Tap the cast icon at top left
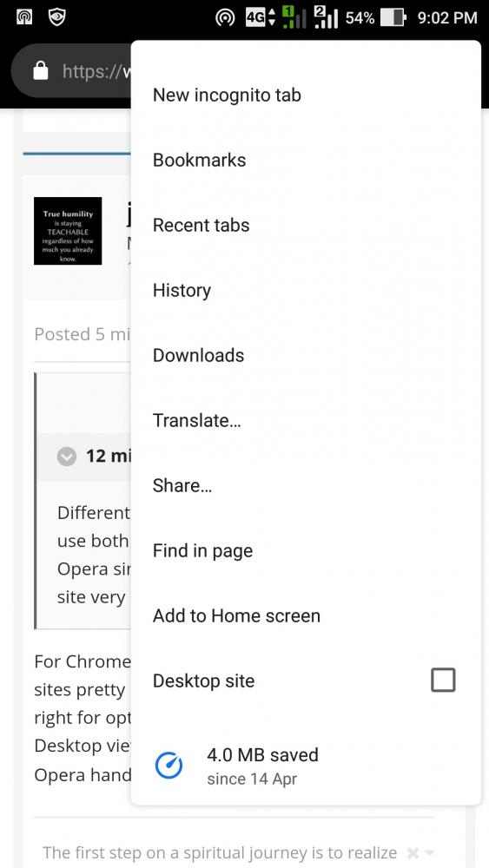Viewport: 489px width, 868px height. [x=23, y=17]
